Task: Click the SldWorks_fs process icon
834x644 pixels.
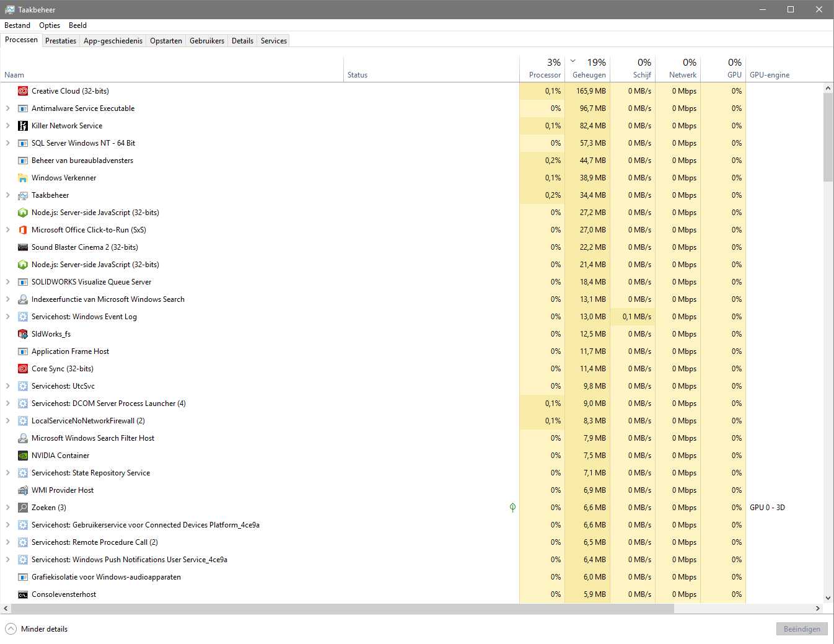Action: tap(23, 334)
